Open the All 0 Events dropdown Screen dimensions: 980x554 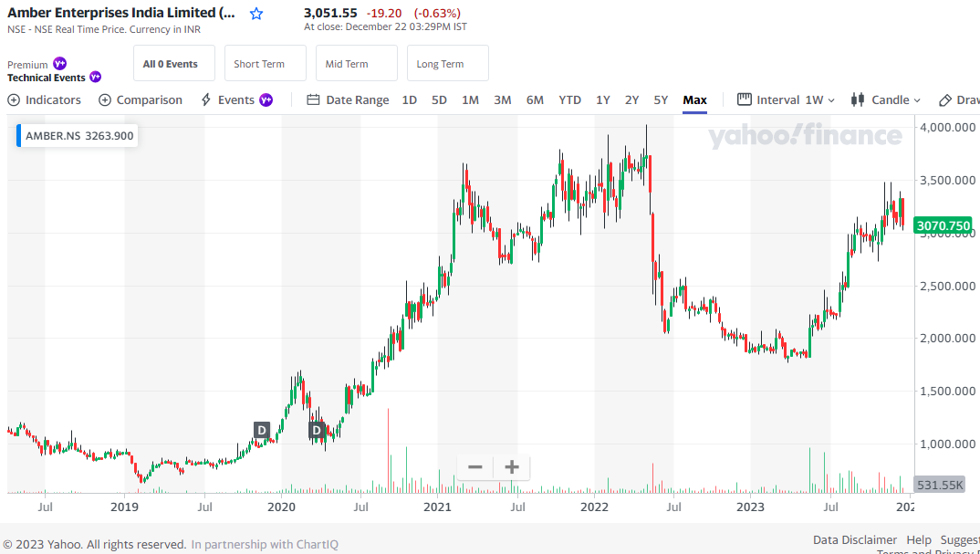(x=173, y=63)
